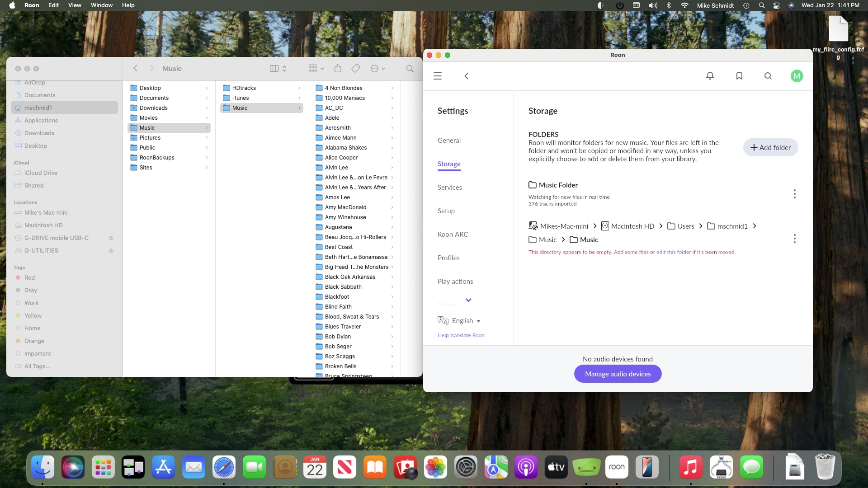The width and height of the screenshot is (868, 488).
Task: Click the bookmark icon in Roon
Action: (739, 75)
